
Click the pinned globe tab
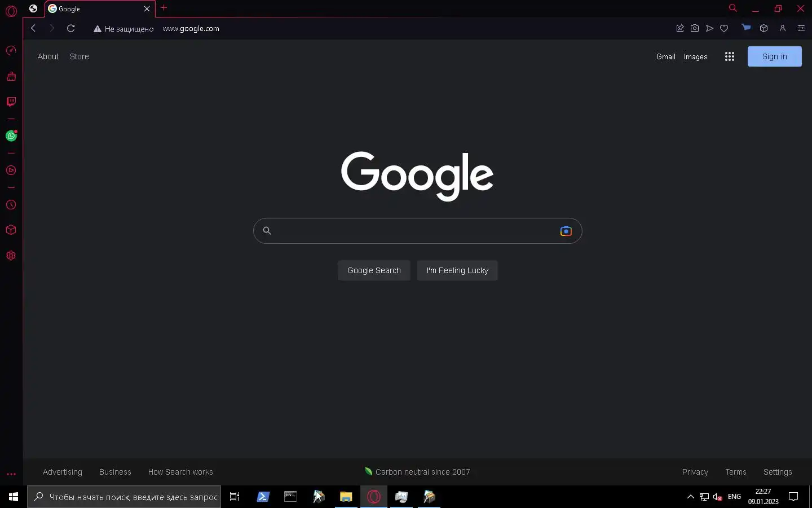(33, 8)
